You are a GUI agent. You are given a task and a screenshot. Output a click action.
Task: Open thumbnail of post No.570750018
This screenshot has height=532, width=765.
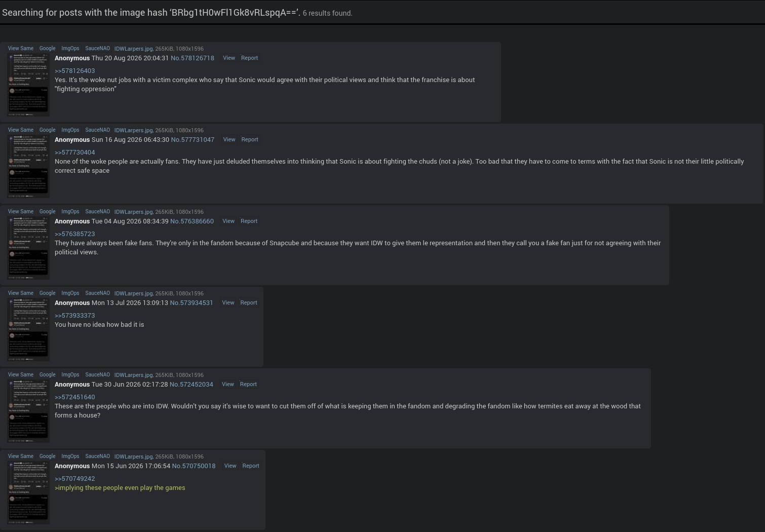28,493
